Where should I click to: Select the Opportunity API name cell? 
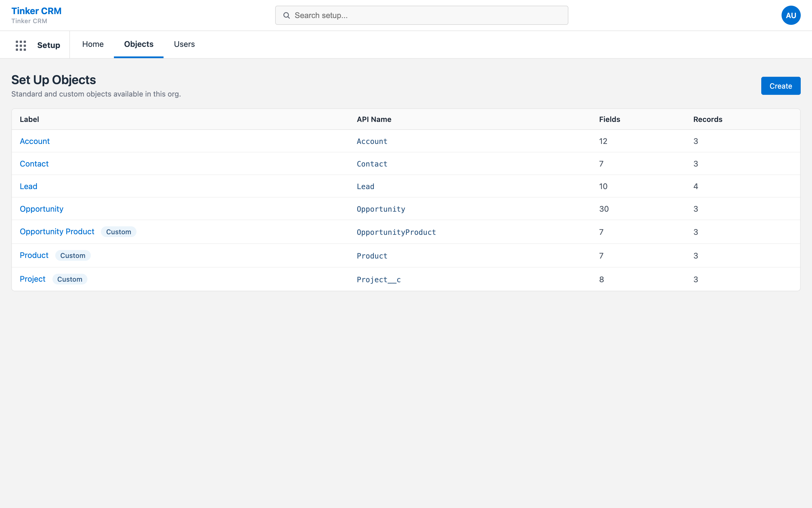[x=381, y=209]
